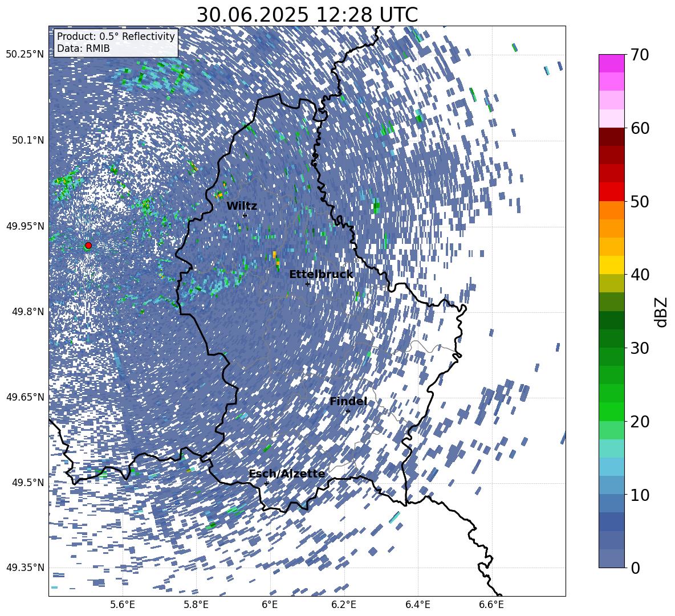Screen dimensions: 675x616
Task: Click the 49.95°N latitude label
Action: point(25,226)
